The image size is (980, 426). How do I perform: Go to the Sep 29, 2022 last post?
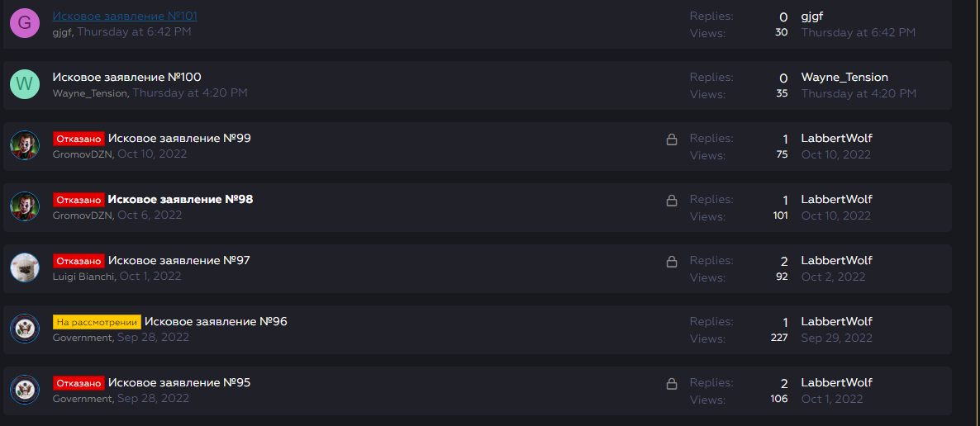pyautogui.click(x=837, y=338)
